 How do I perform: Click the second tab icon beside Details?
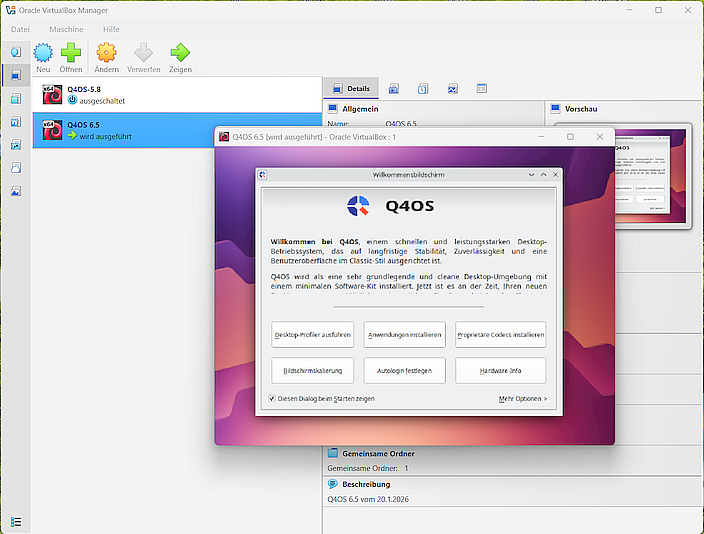coord(394,89)
